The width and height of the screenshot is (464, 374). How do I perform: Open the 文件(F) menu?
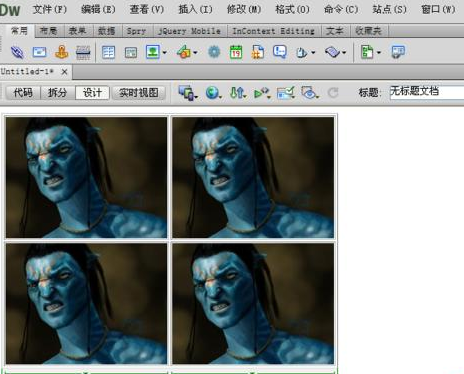coord(50,9)
